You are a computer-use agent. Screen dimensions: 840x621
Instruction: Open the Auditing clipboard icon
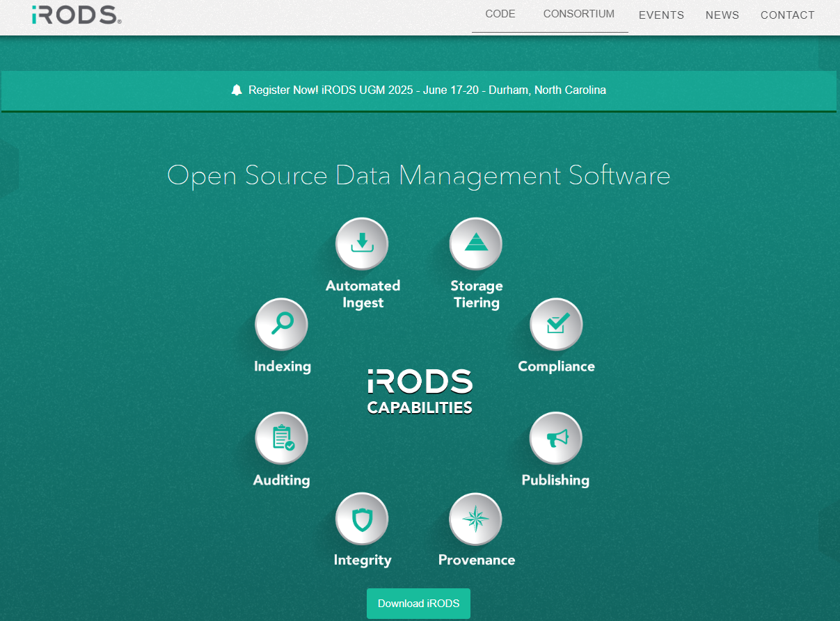(x=282, y=438)
